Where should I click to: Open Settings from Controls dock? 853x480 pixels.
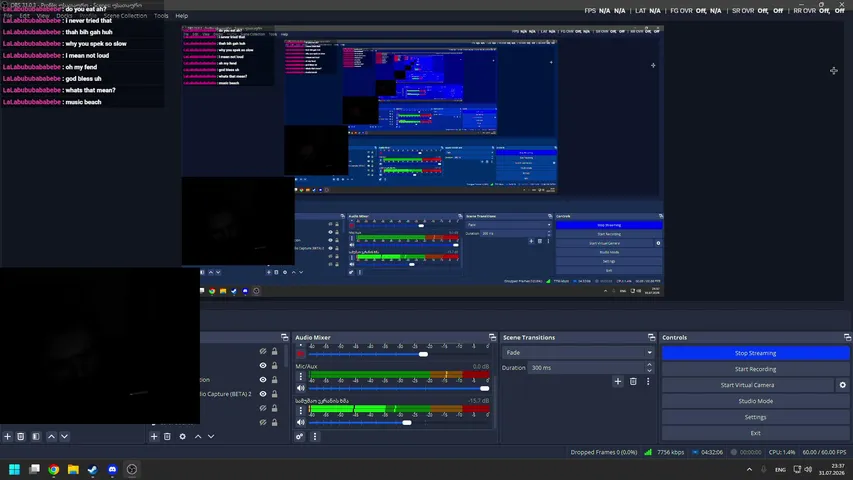tap(755, 417)
